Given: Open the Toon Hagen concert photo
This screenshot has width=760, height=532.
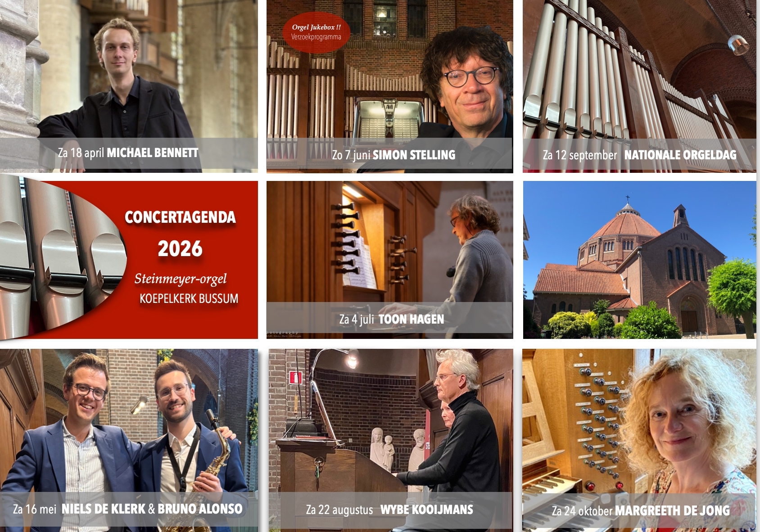Looking at the screenshot, I should [389, 260].
